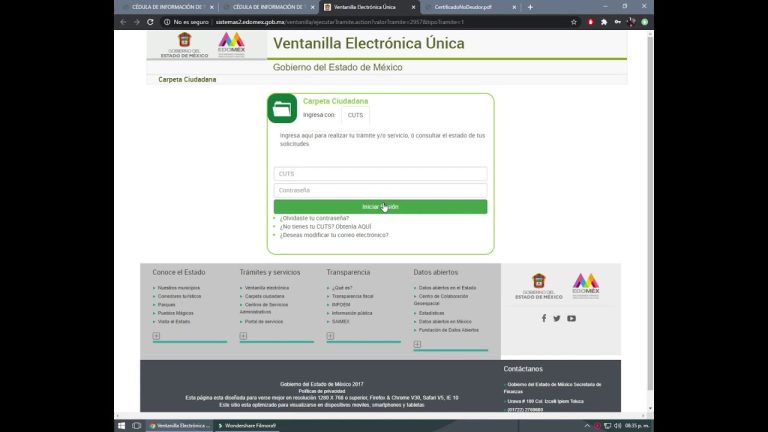
Task: Close the CertificadoNoDeudor.pdf tab
Action: coord(514,7)
